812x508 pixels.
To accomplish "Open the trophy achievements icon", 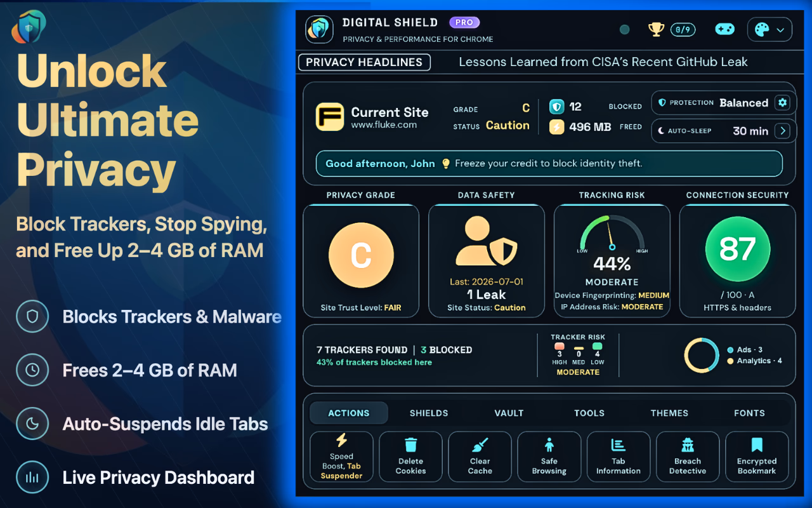I will [656, 29].
